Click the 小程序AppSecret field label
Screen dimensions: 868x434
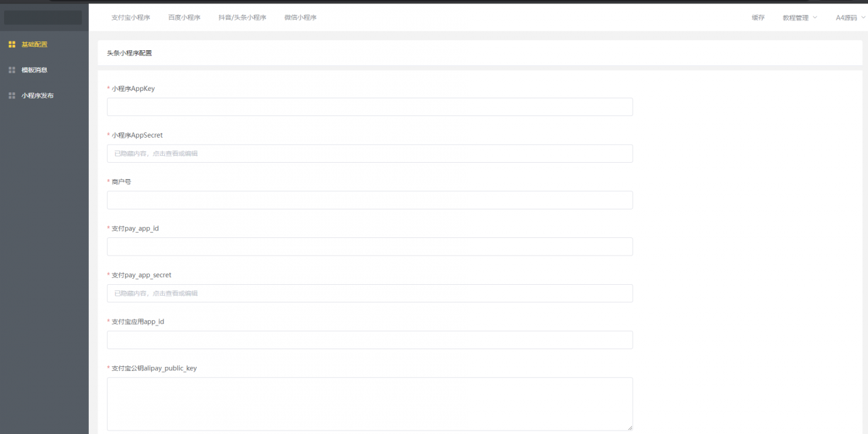(137, 135)
